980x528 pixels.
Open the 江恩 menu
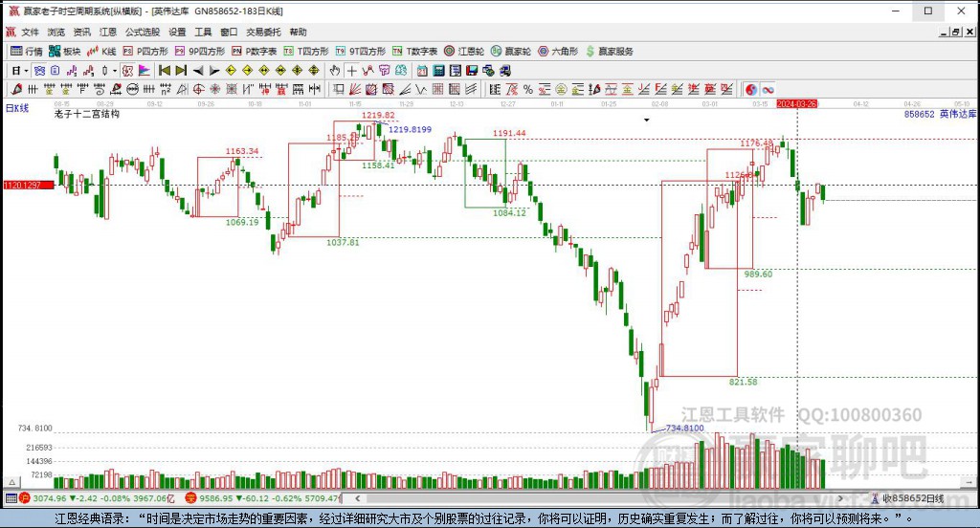click(x=107, y=32)
